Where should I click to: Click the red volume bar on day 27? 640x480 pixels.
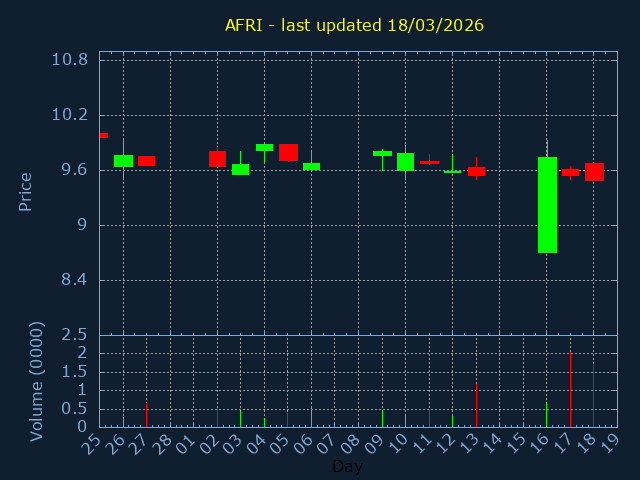[146, 415]
